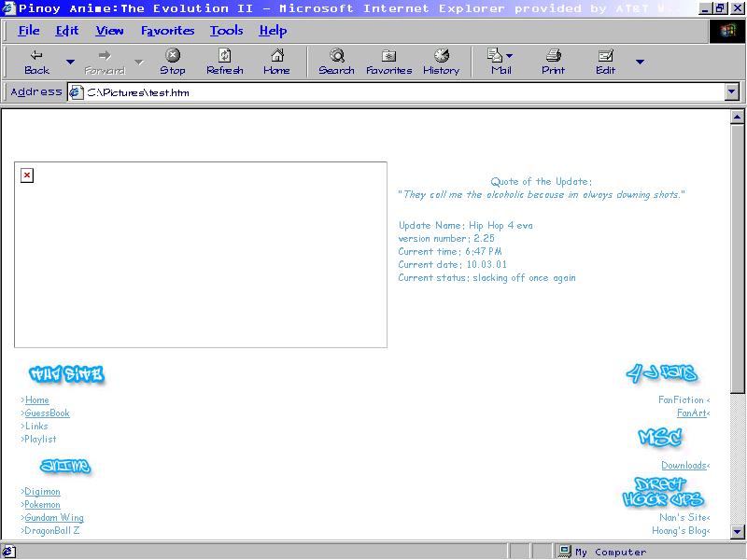This screenshot has width=747, height=560.
Task: Follow the Gundam Wing link
Action: 54,518
